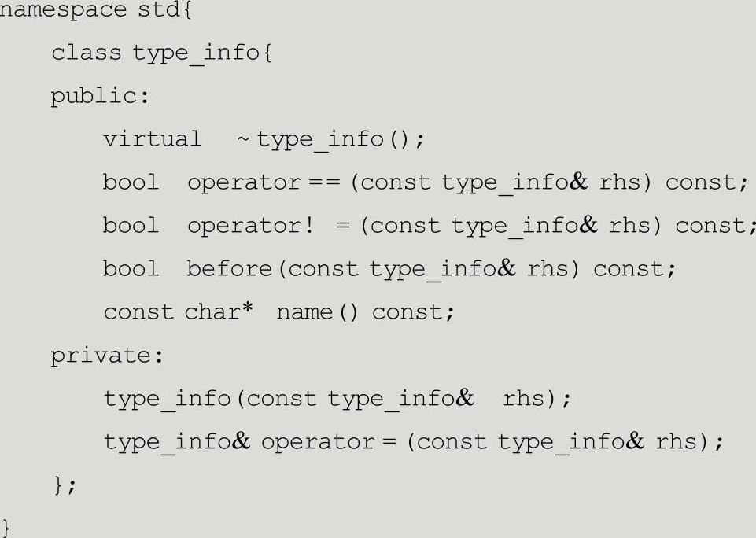Click 'const char*' return type

pyautogui.click(x=179, y=312)
